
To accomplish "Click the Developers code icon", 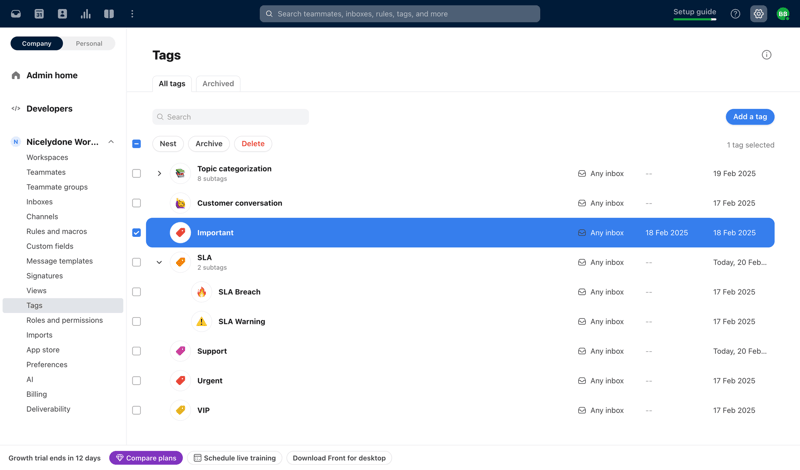I will 16,108.
